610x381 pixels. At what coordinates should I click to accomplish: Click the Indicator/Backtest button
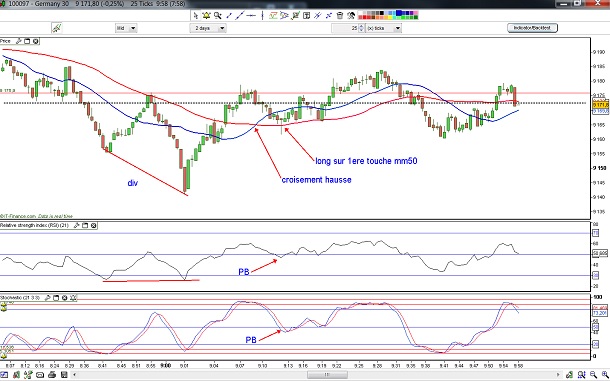[532, 28]
